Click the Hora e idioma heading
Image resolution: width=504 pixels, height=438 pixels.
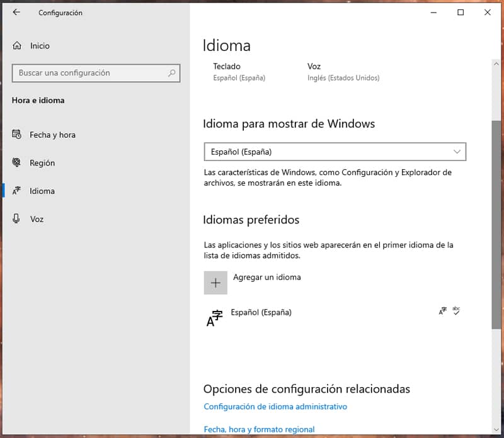38,101
